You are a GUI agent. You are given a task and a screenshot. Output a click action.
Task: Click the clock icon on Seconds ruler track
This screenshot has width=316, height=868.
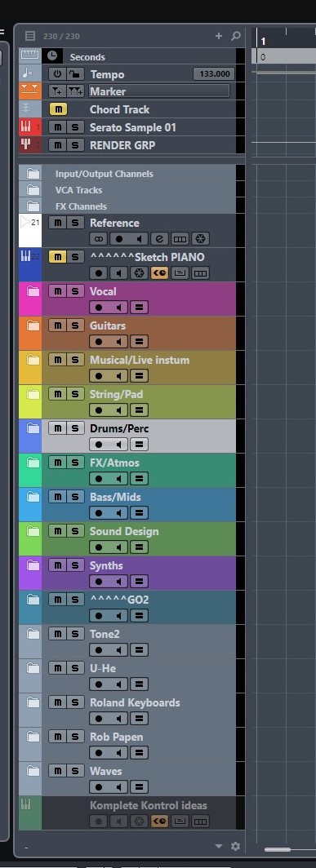[x=52, y=56]
